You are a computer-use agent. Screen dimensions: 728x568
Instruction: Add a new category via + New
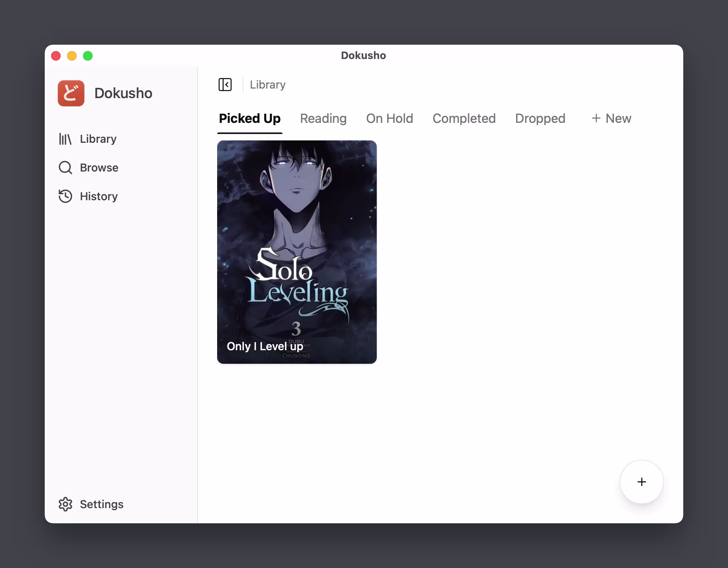tap(611, 118)
